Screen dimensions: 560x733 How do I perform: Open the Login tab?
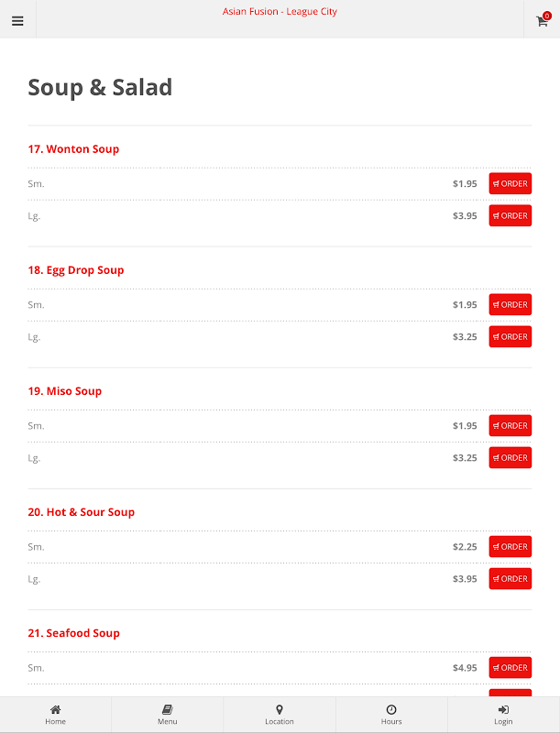(503, 715)
